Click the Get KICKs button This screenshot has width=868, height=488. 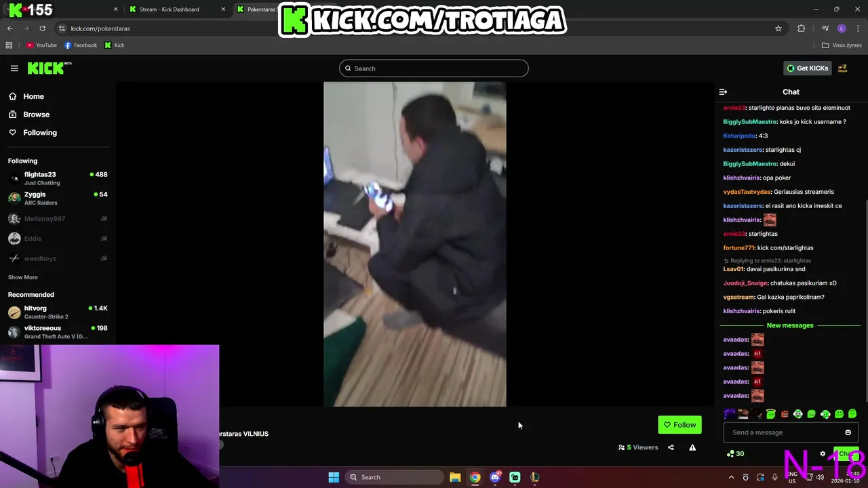coord(808,68)
